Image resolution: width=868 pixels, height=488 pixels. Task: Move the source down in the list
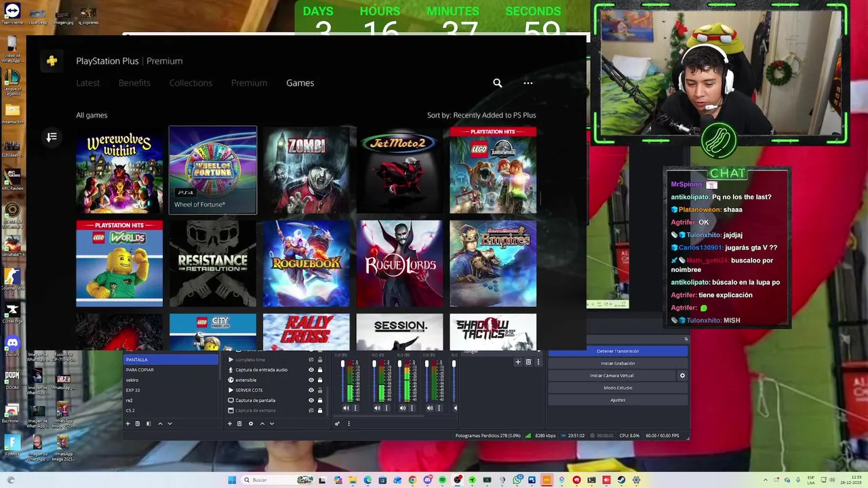[272, 424]
